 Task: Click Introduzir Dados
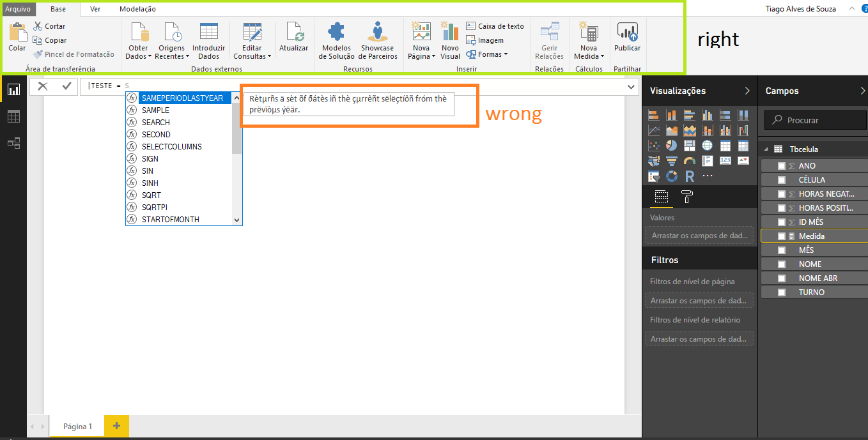[209, 41]
